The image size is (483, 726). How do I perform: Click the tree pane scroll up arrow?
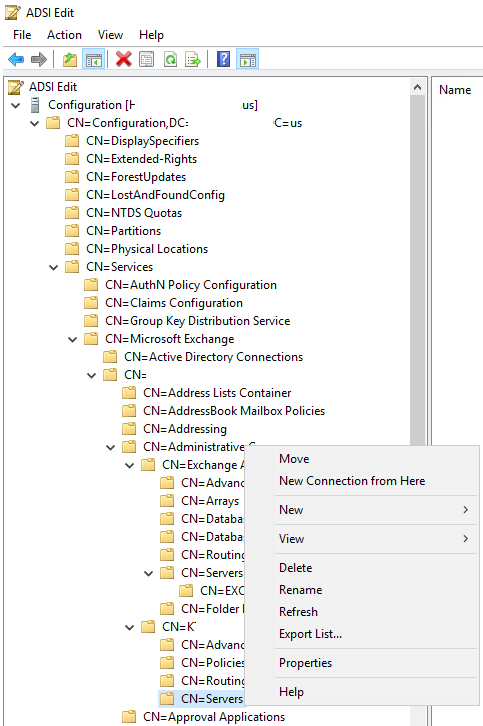tap(417, 87)
